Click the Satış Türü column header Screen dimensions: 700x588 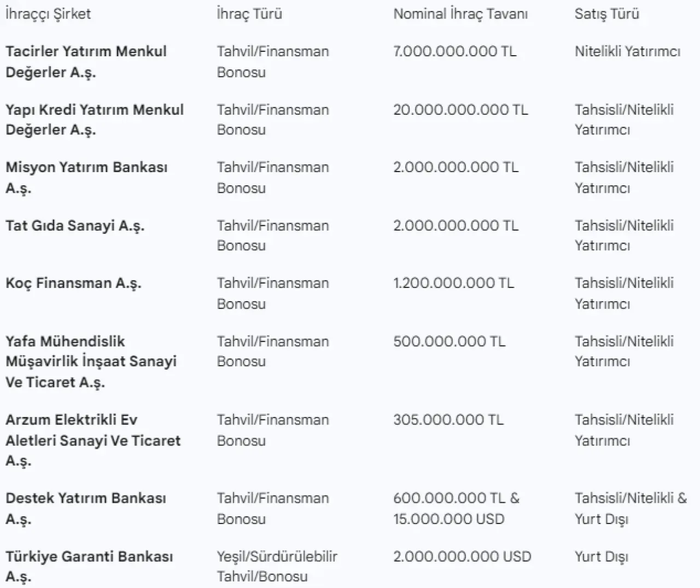tap(606, 14)
